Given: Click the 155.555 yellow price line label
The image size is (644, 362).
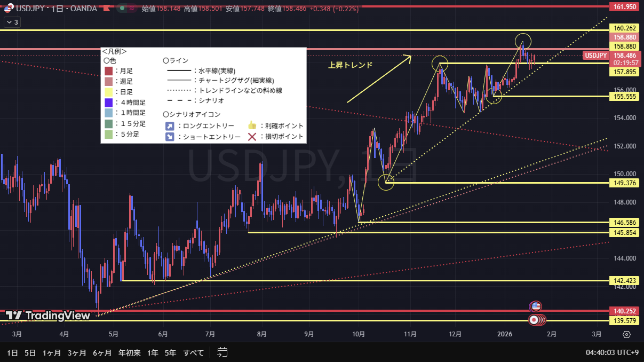Looking at the screenshot, I should tap(625, 97).
